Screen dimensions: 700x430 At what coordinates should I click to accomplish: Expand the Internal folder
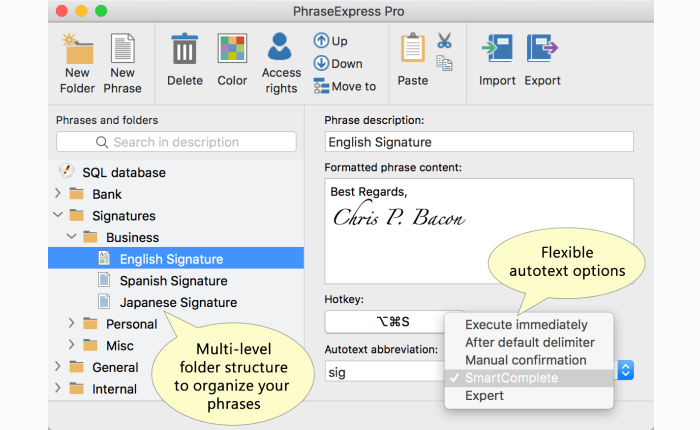[x=58, y=388]
